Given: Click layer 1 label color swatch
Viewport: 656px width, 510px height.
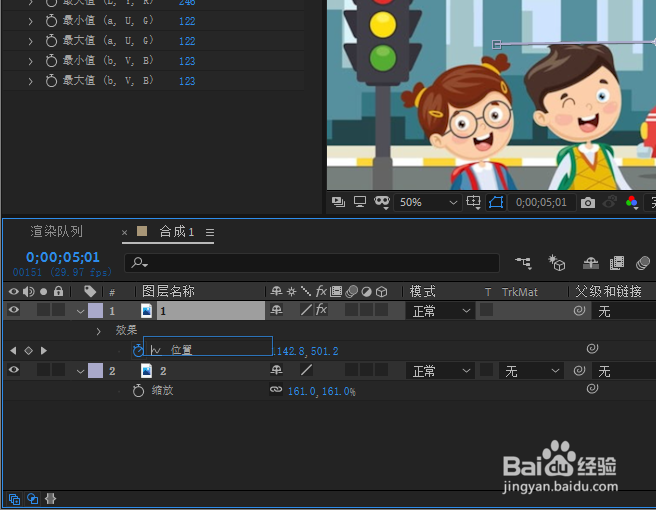Looking at the screenshot, I should (x=95, y=311).
